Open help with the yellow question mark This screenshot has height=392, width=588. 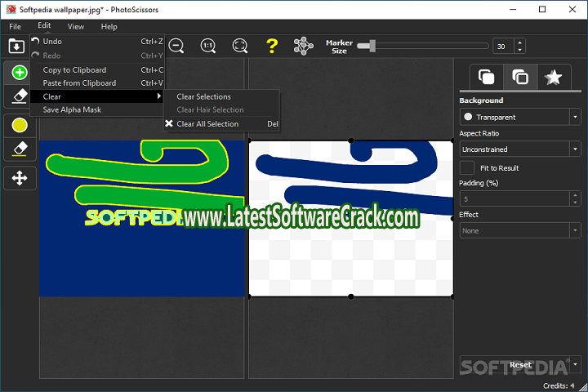[x=272, y=47]
